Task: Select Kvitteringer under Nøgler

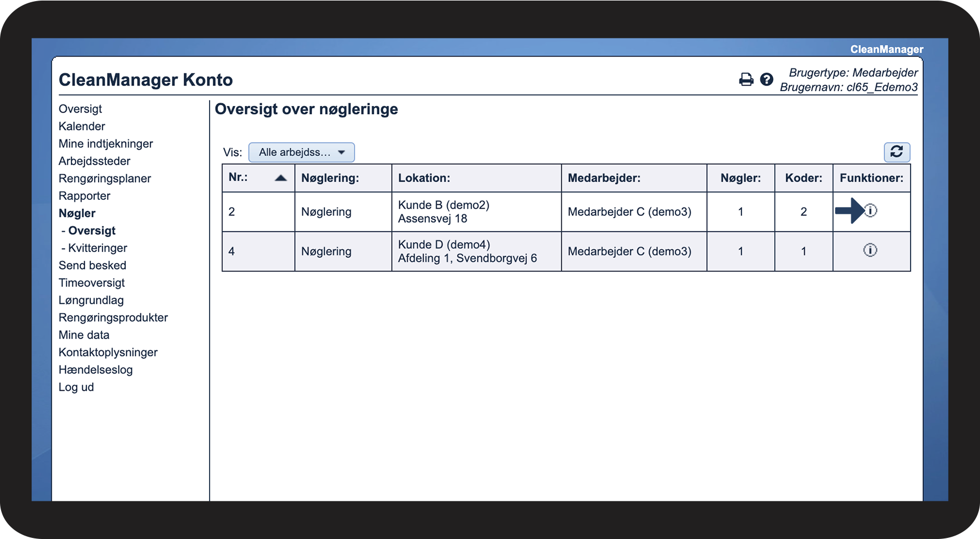Action: tap(98, 248)
